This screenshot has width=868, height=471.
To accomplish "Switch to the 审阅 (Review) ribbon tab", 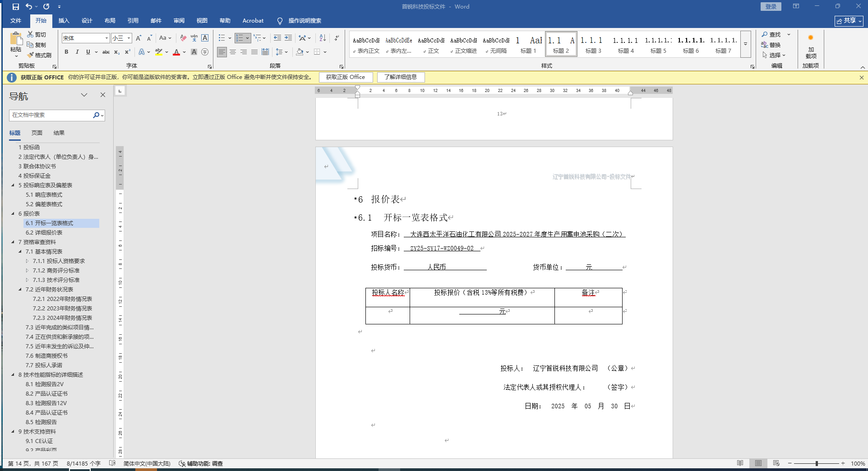I will point(179,21).
